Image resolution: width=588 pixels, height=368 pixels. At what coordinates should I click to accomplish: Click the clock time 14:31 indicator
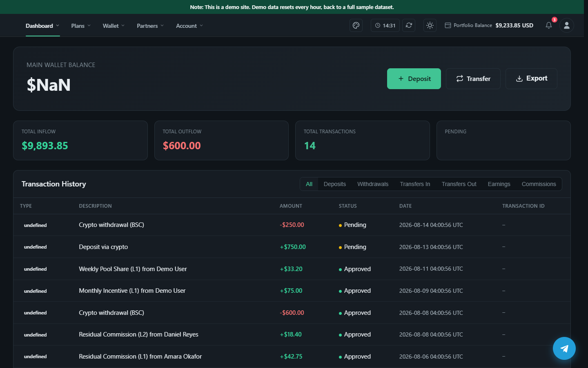[385, 25]
